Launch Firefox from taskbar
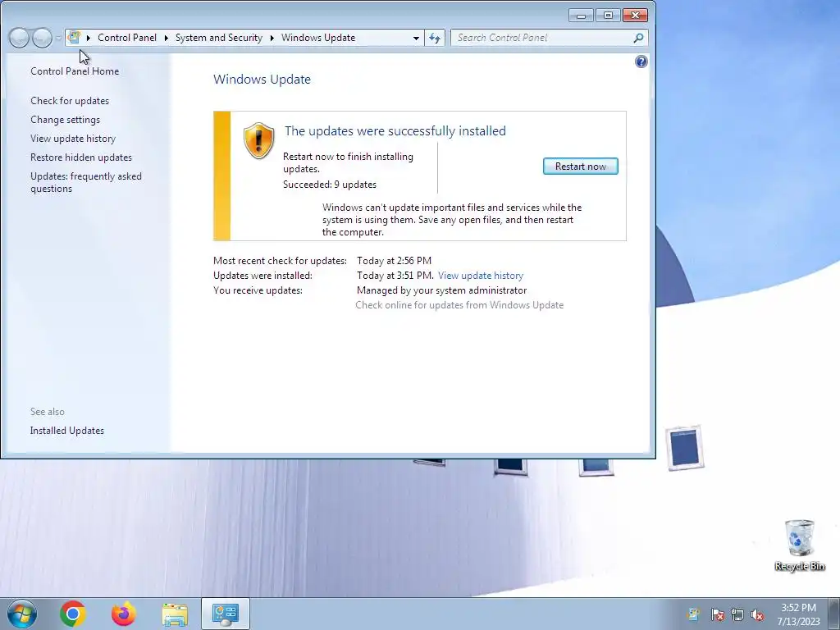 pyautogui.click(x=124, y=614)
